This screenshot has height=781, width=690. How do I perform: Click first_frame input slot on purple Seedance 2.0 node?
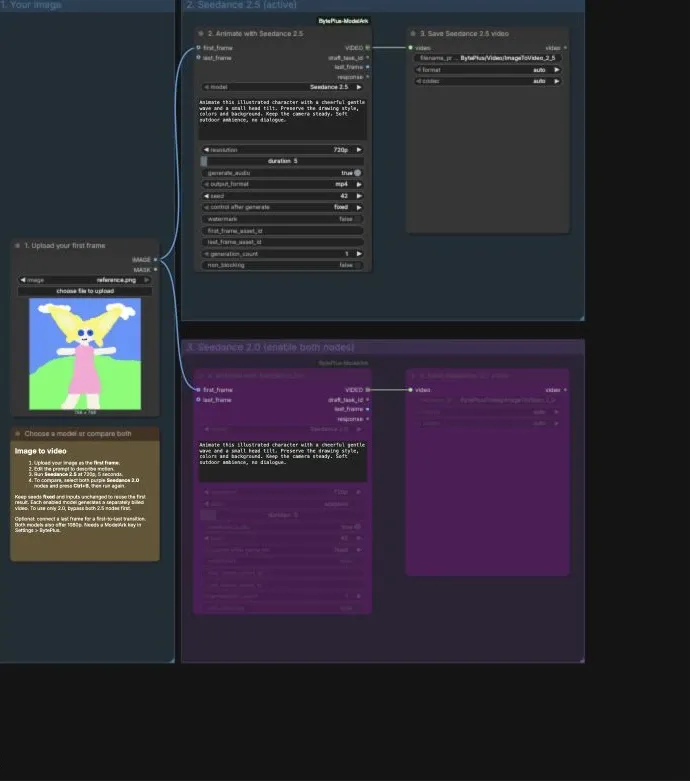(x=198, y=390)
